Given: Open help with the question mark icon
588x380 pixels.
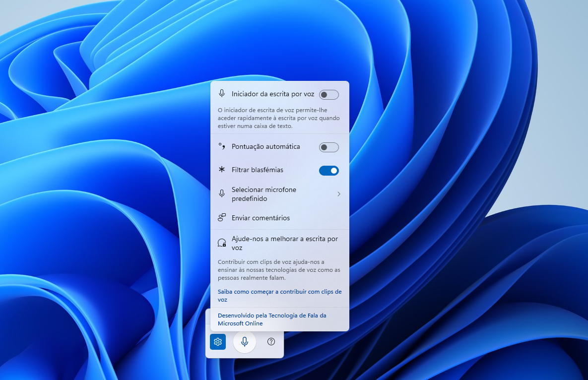Looking at the screenshot, I should click(x=271, y=342).
